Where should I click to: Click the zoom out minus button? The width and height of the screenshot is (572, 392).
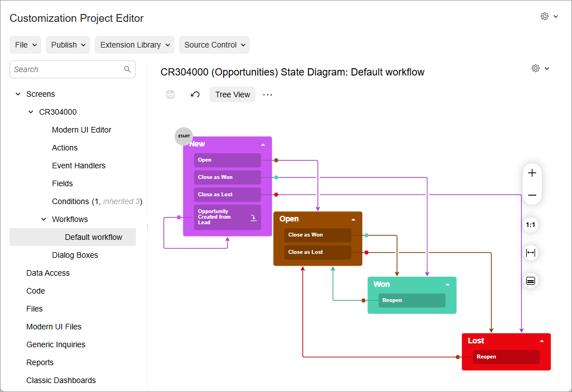point(532,195)
